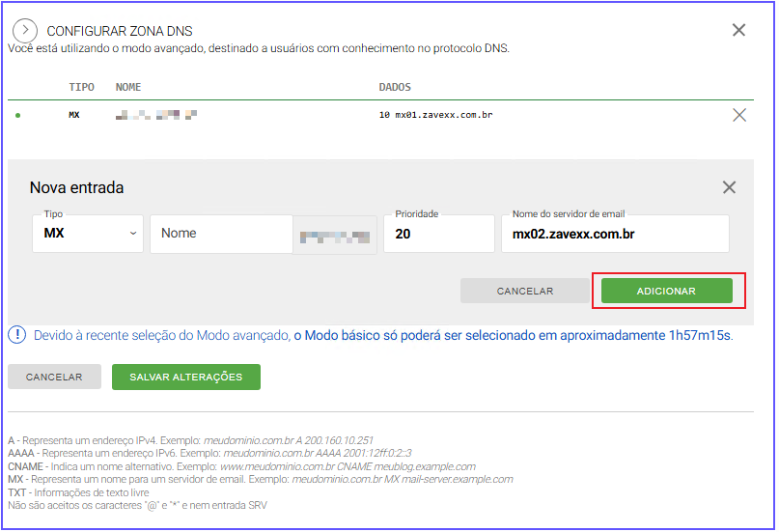
Task: Click the circled chevron beside Configurar Zona DNS
Action: [25, 31]
